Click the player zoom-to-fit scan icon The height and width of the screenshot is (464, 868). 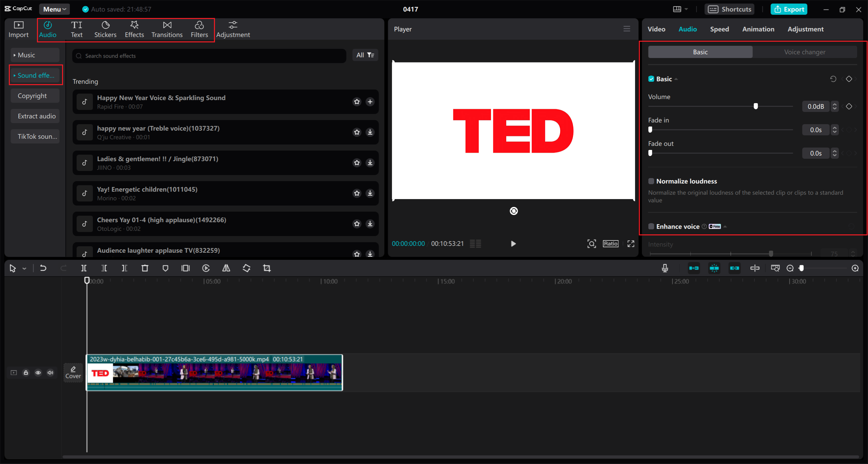click(x=592, y=244)
